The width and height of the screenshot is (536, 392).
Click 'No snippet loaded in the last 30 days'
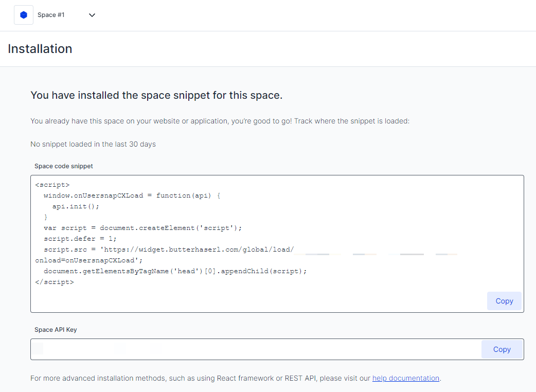click(93, 144)
